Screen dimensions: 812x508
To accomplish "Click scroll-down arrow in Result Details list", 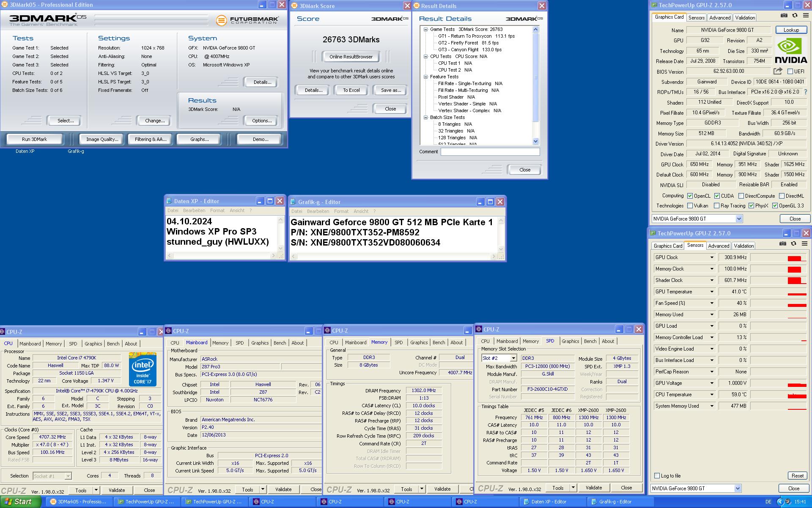I will pos(536,141).
